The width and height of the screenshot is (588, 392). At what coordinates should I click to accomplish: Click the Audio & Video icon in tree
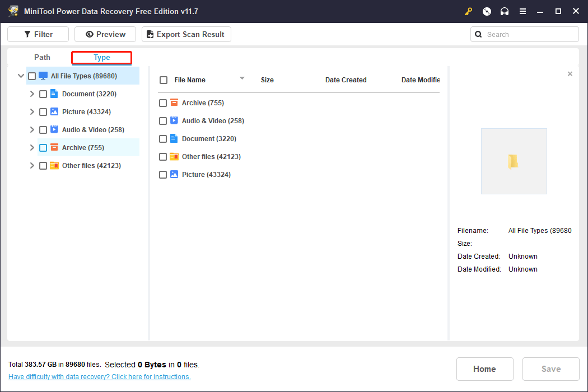(54, 129)
